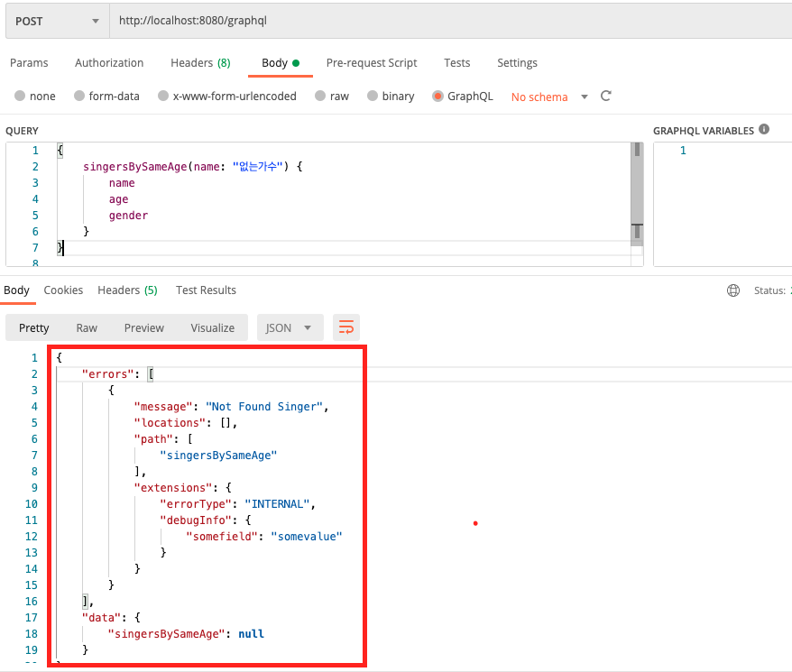Click the name field on query line 3
Image resolution: width=792 pixels, height=672 pixels.
click(122, 183)
